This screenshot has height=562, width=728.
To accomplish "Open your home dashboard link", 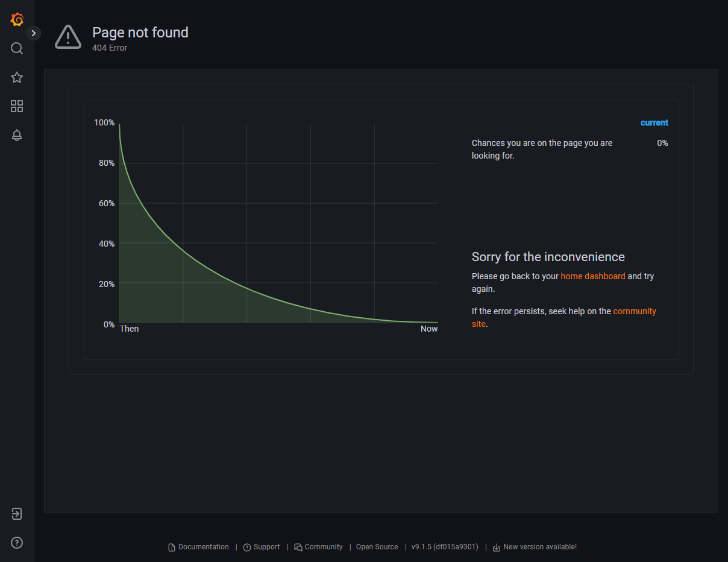I will pos(592,276).
